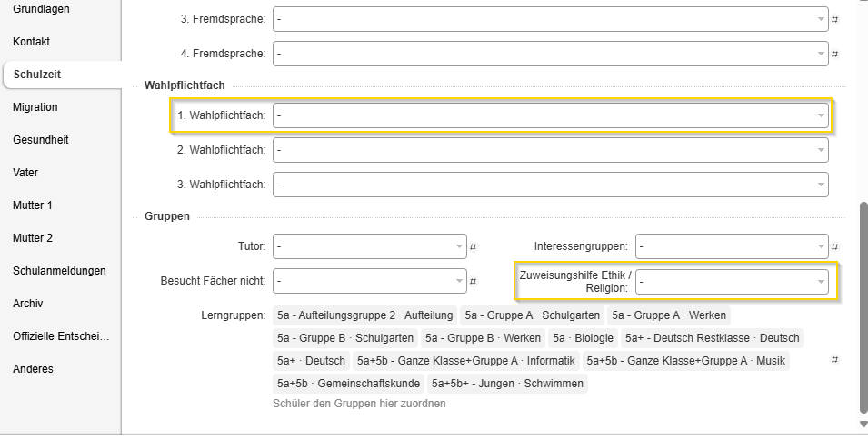Open the Tutor dropdown

pyautogui.click(x=369, y=246)
